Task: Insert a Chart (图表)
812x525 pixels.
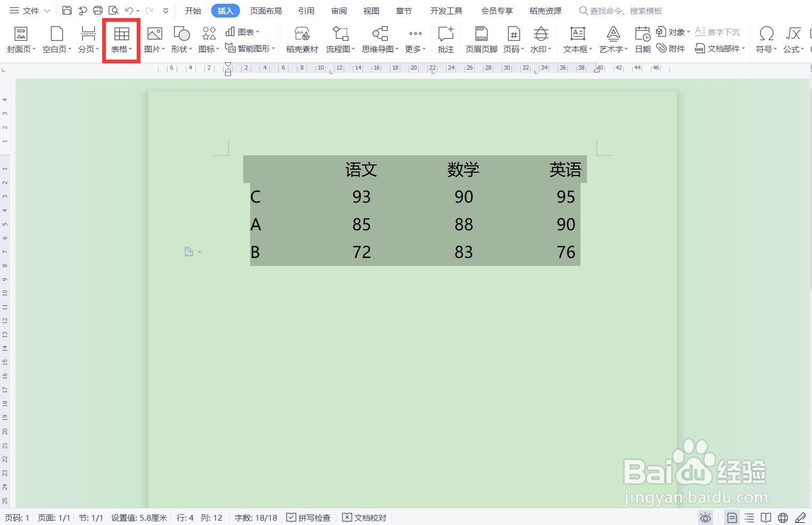Action: point(242,32)
